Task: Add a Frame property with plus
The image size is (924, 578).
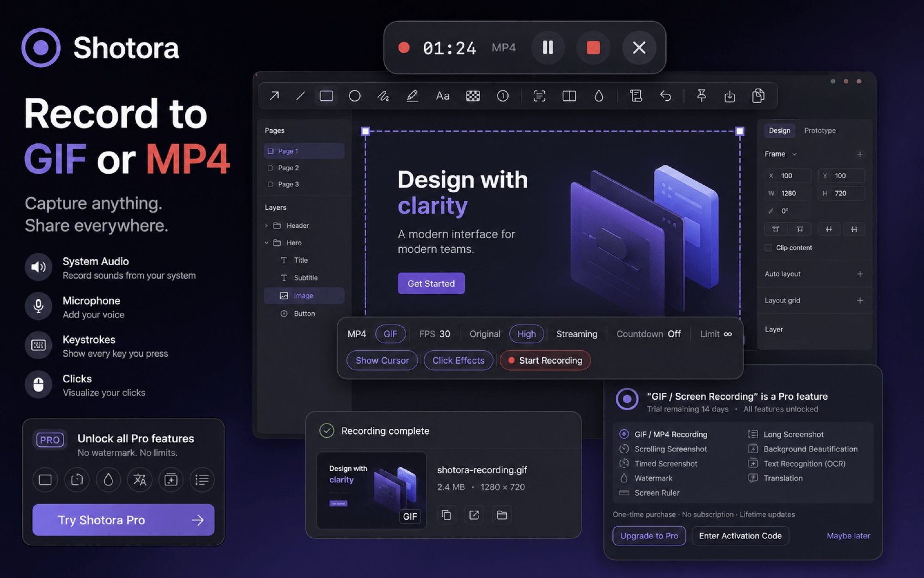Action: (x=859, y=154)
